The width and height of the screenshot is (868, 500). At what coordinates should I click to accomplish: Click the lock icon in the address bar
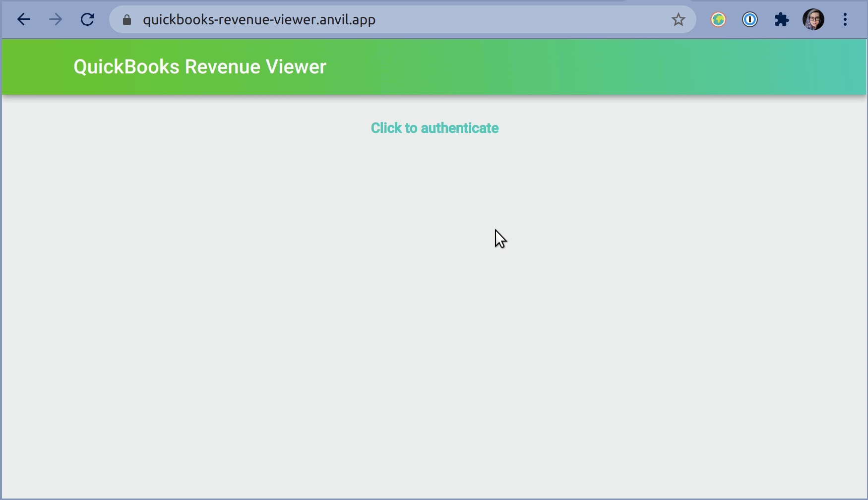click(x=127, y=20)
